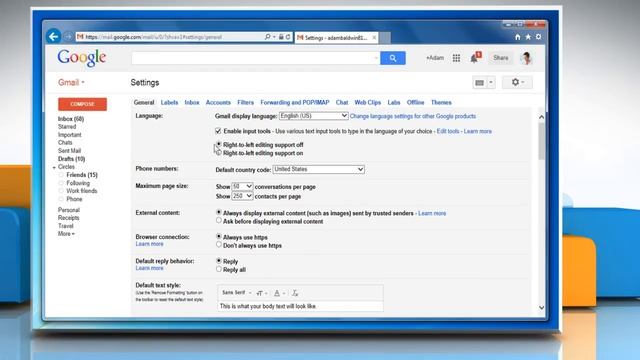
Task: Click the address bar lock icon
Action: [281, 37]
